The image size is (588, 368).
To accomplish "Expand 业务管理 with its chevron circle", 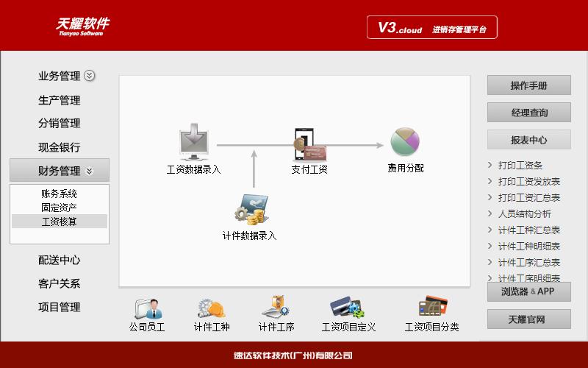I will point(89,76).
